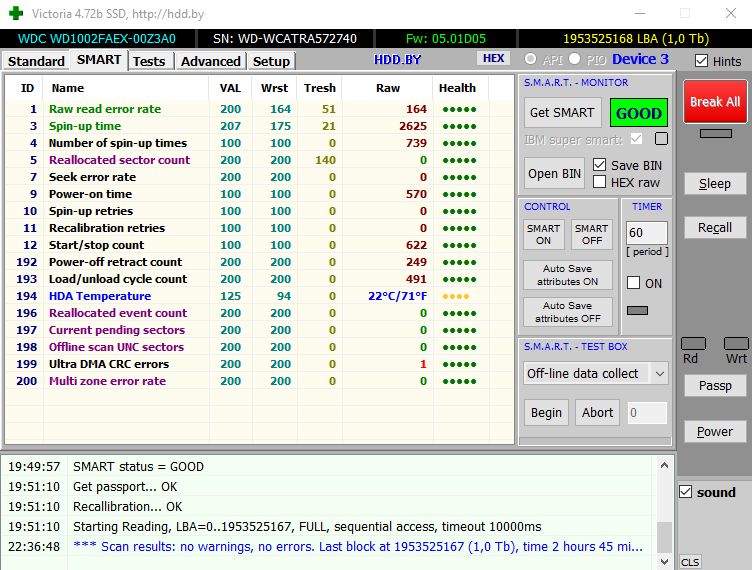Select the HDA Temperature row
Viewport: 752px width, 570px height.
click(259, 296)
